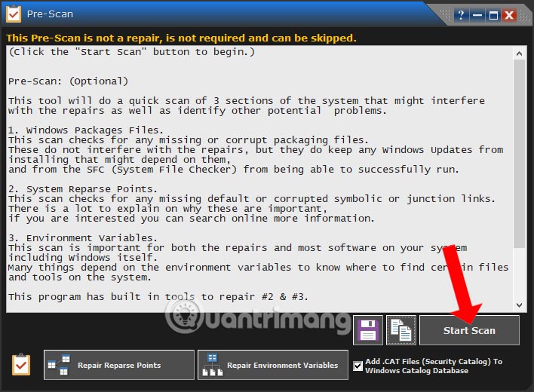
Task: Click the dotted grip icon left of help
Action: coord(446,15)
